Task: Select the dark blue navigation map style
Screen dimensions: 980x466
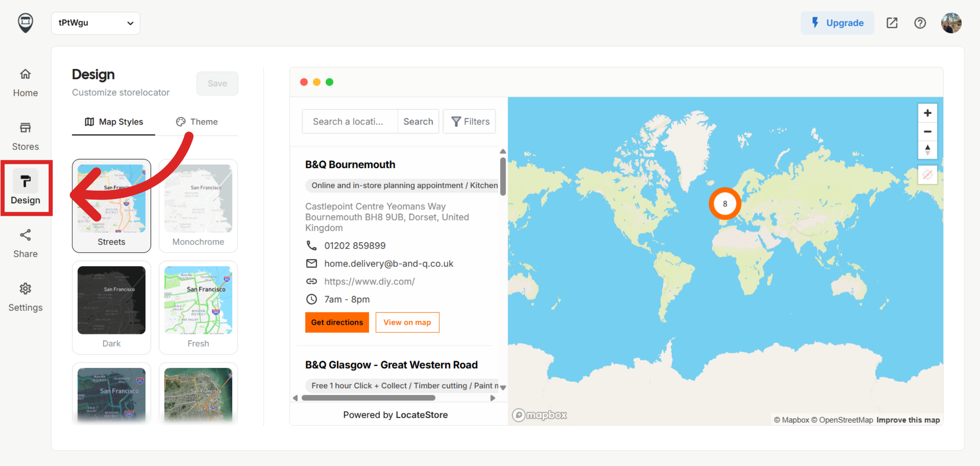Action: (x=111, y=394)
